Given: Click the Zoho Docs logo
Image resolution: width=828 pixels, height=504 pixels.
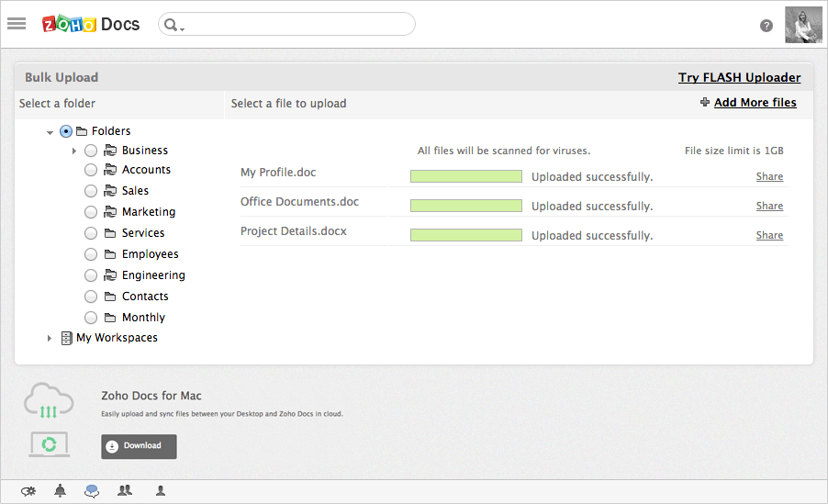Looking at the screenshot, I should tap(91, 24).
